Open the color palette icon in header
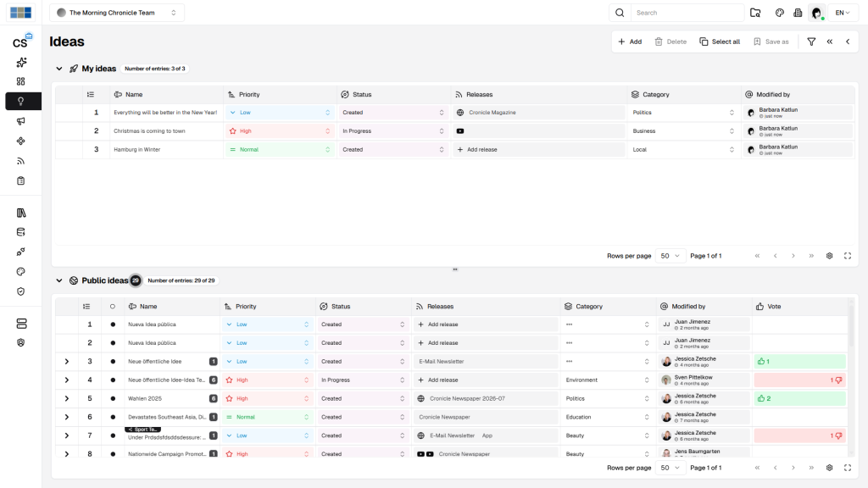 click(780, 13)
